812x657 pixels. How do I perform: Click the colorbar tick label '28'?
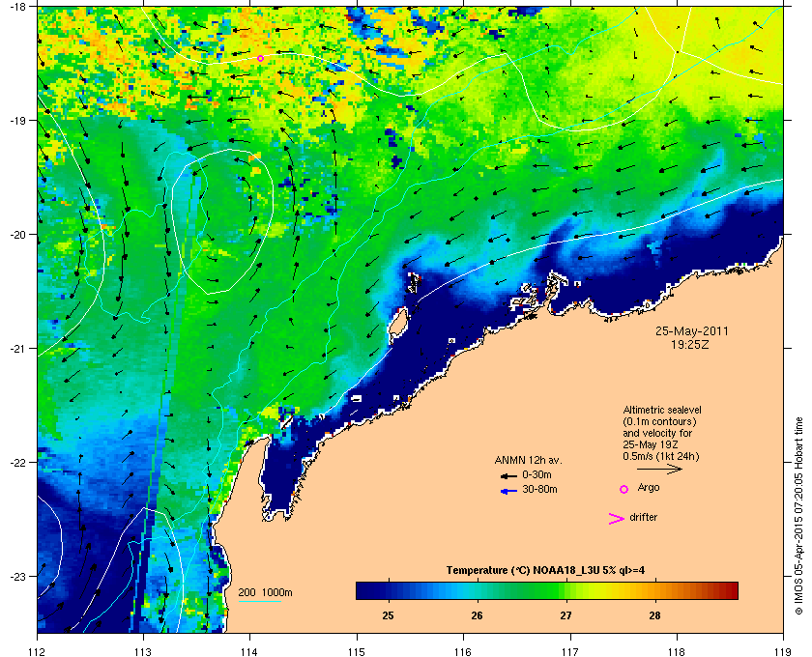(x=655, y=615)
